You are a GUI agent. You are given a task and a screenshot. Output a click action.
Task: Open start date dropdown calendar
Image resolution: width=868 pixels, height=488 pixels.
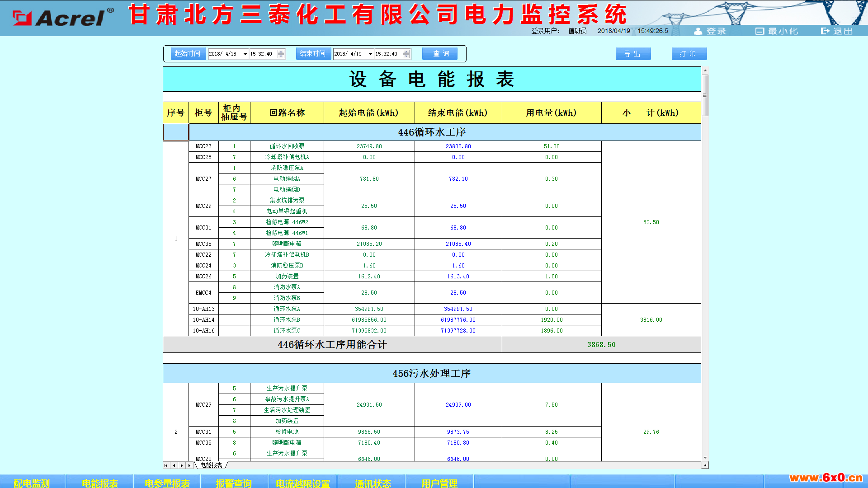tap(245, 54)
